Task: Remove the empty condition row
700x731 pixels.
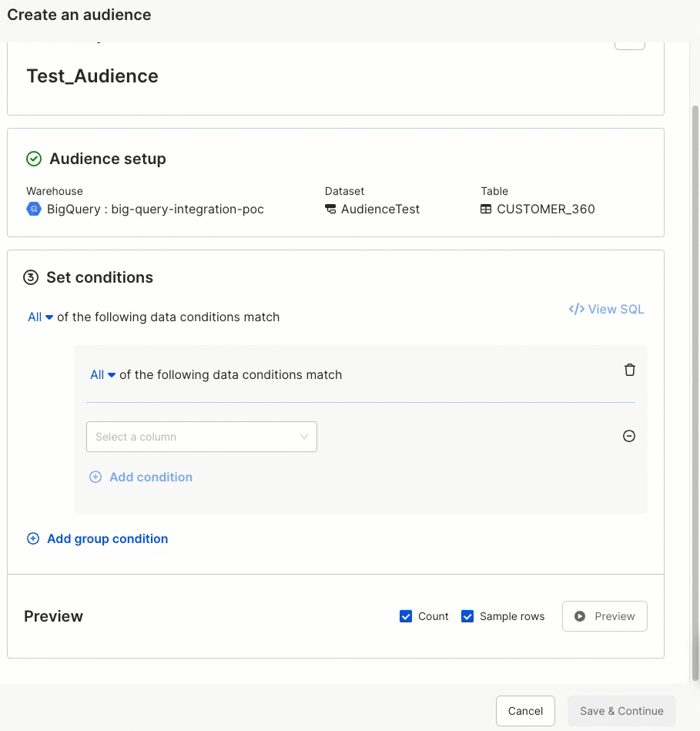Action: 629,436
